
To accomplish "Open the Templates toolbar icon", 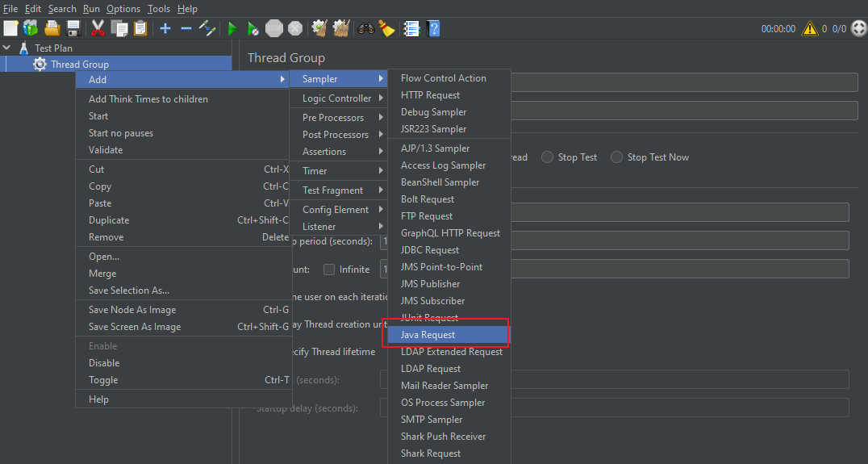I will click(x=31, y=28).
